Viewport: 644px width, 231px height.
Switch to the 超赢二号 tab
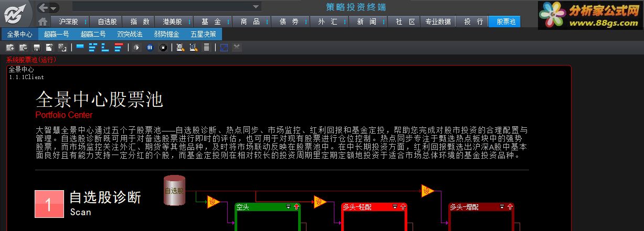click(93, 34)
